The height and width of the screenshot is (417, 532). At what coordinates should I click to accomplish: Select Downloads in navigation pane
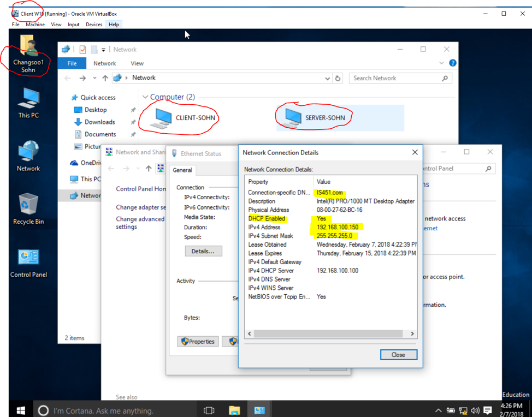pos(94,122)
